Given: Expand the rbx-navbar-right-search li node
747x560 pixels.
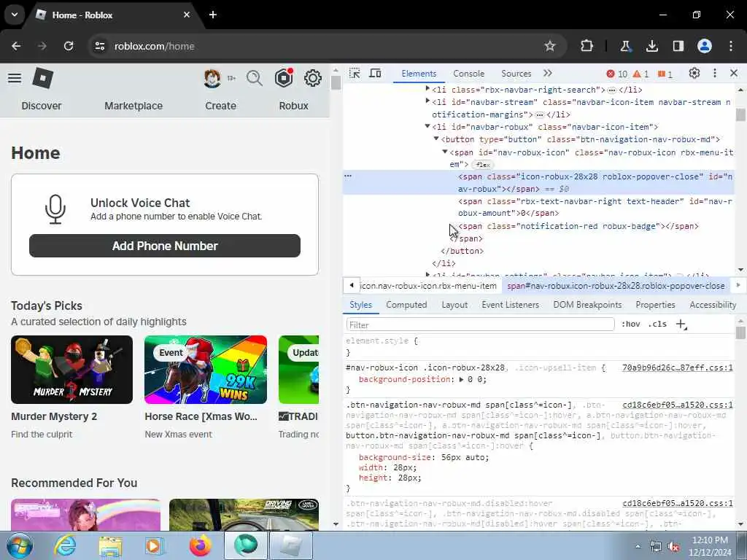Looking at the screenshot, I should tap(427, 88).
